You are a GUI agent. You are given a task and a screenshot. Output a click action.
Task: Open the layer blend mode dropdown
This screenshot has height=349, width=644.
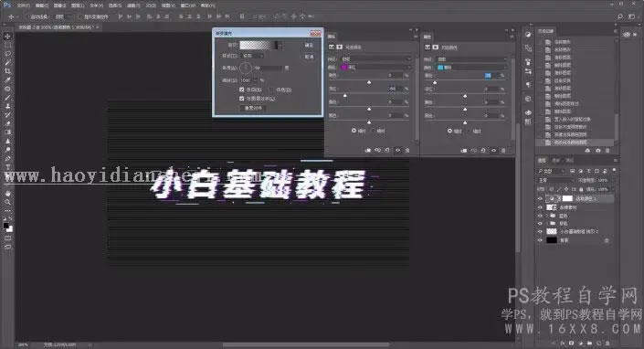pyautogui.click(x=555, y=180)
